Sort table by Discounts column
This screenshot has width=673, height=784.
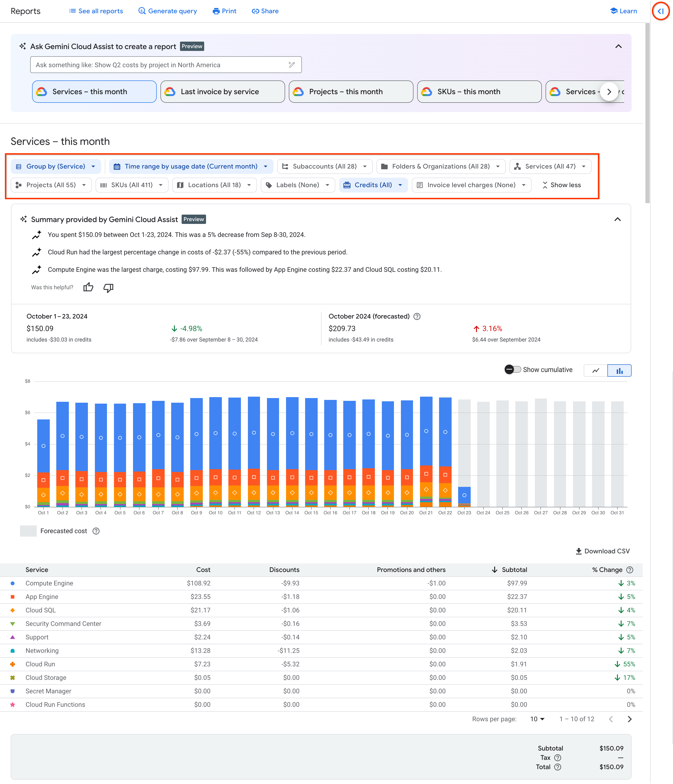point(284,569)
